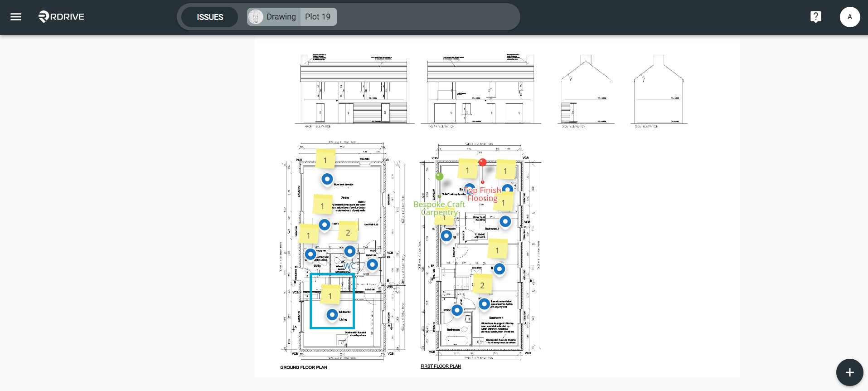Click the FIRST FLOOR PLAN title text
Viewport: 868px width, 391px height.
(x=441, y=366)
